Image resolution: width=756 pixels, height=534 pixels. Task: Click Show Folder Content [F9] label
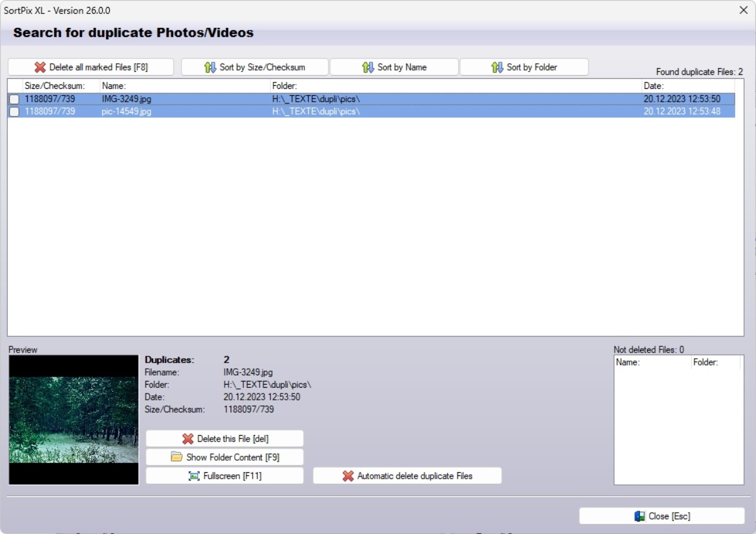232,457
